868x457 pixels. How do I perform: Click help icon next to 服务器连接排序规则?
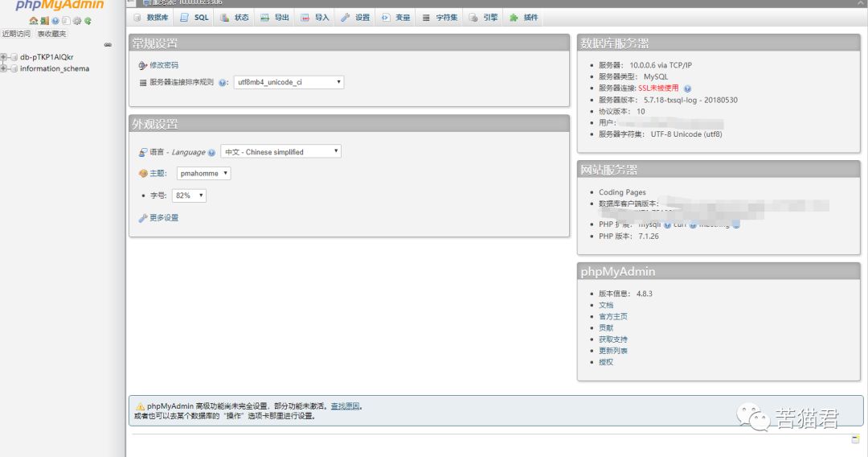(222, 83)
